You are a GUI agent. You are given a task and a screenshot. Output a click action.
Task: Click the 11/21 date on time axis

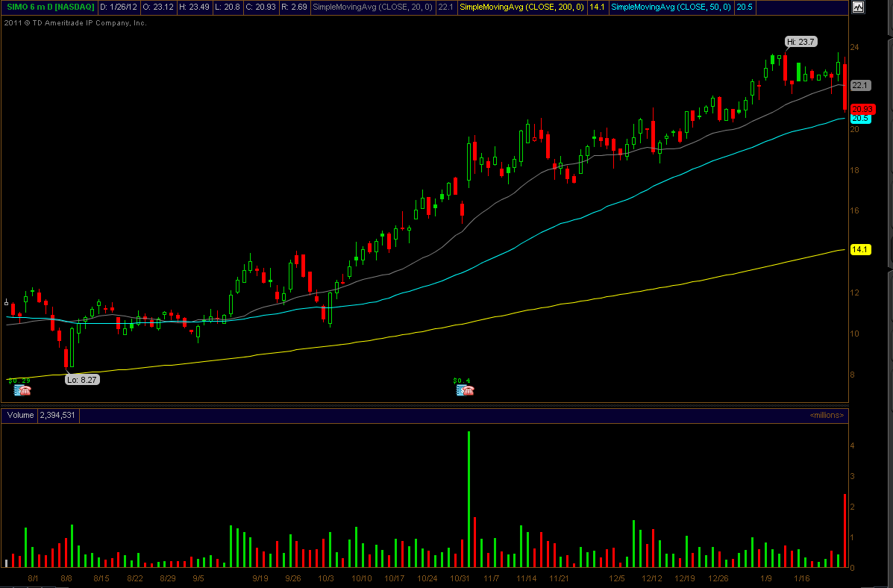tap(560, 579)
